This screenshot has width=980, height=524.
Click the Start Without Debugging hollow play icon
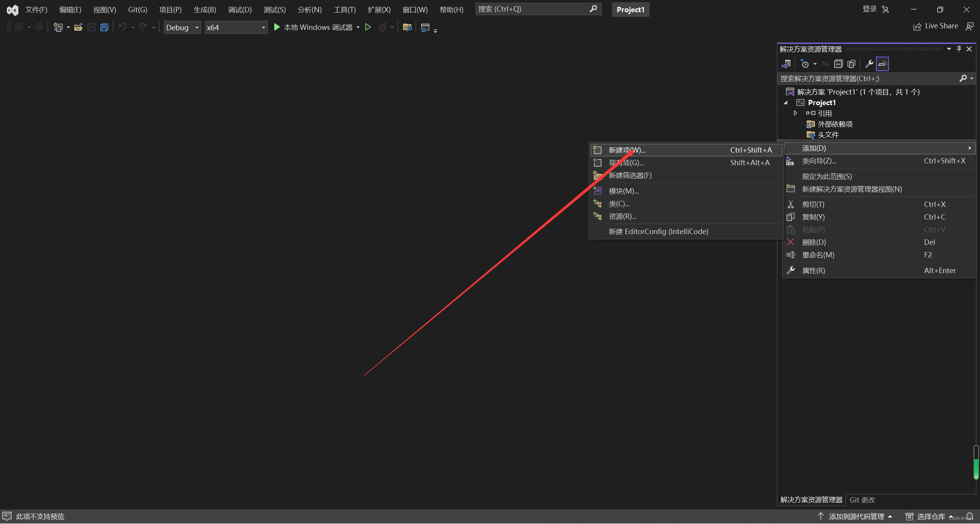pos(368,27)
